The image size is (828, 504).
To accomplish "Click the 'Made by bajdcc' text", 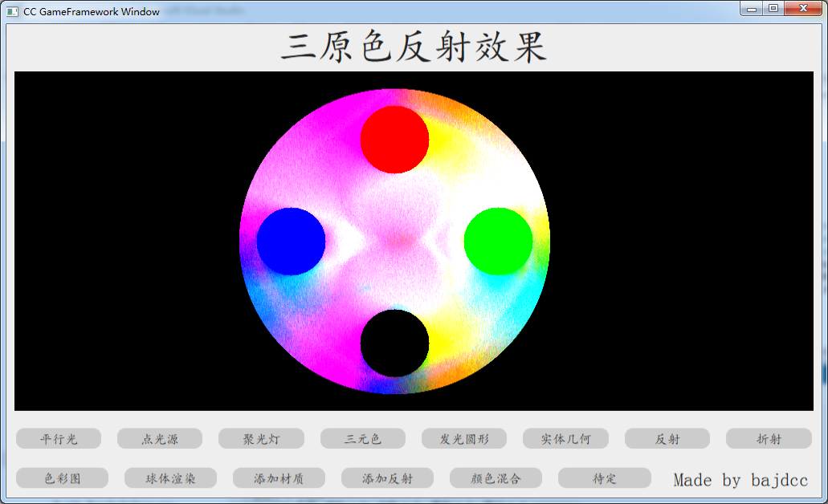I will click(x=740, y=480).
